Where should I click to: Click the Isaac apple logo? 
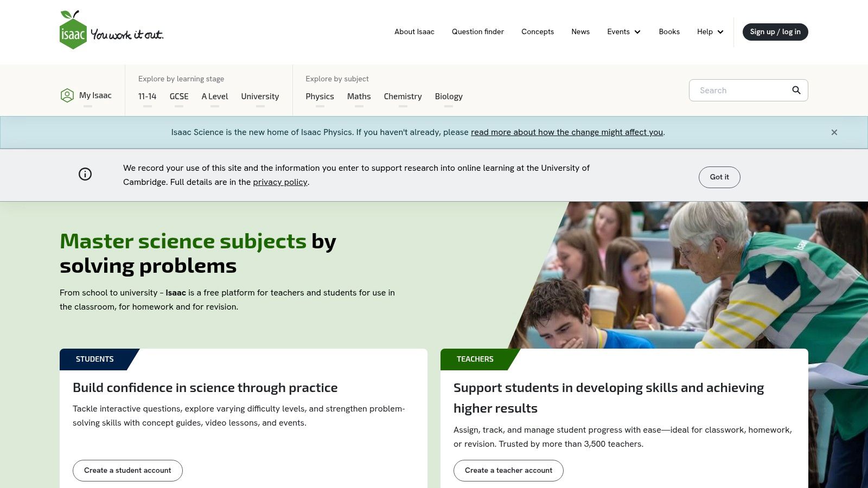tap(73, 30)
